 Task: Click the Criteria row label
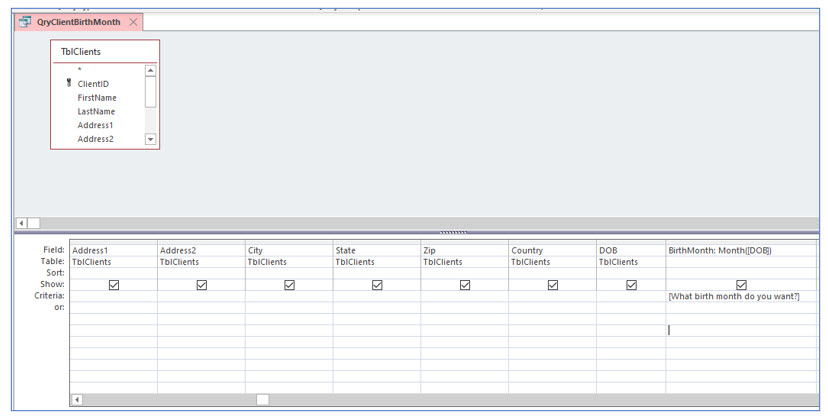pos(50,296)
